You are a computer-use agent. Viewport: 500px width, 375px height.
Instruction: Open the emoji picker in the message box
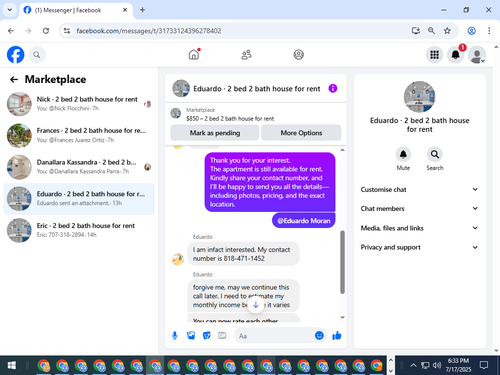click(x=319, y=335)
